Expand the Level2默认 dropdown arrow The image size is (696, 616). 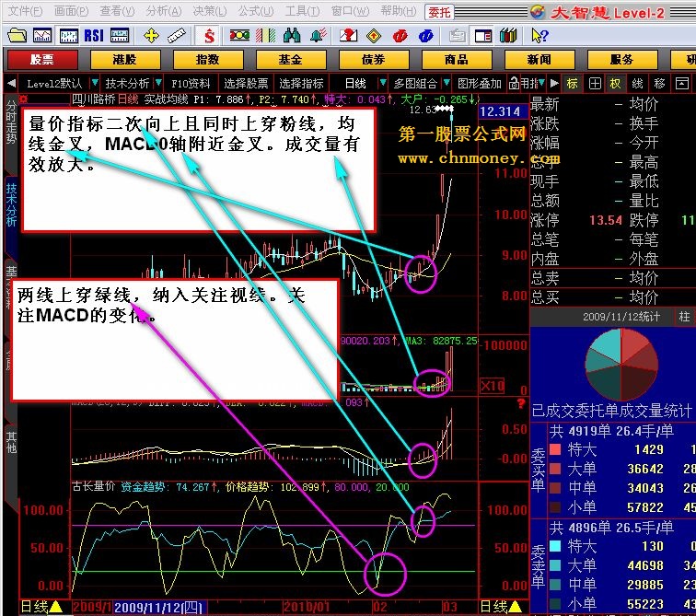click(x=95, y=83)
